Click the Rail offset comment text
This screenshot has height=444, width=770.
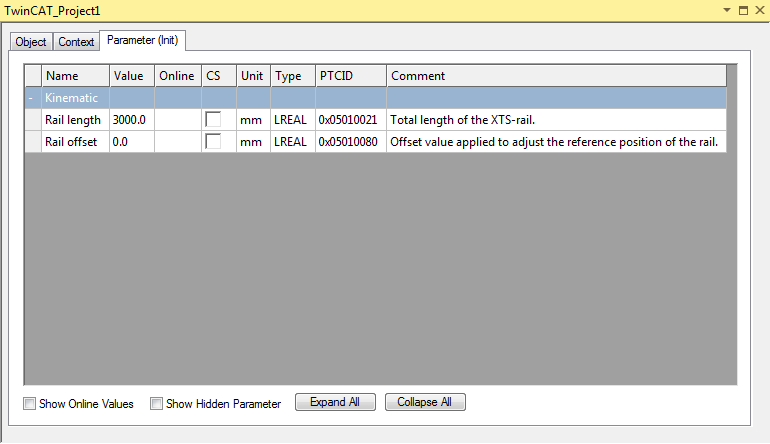coord(554,142)
